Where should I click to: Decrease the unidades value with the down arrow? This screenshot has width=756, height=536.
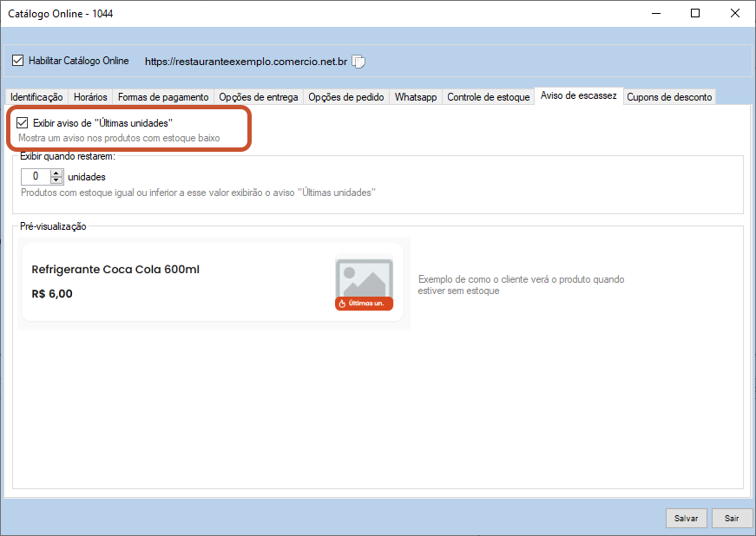(x=56, y=180)
